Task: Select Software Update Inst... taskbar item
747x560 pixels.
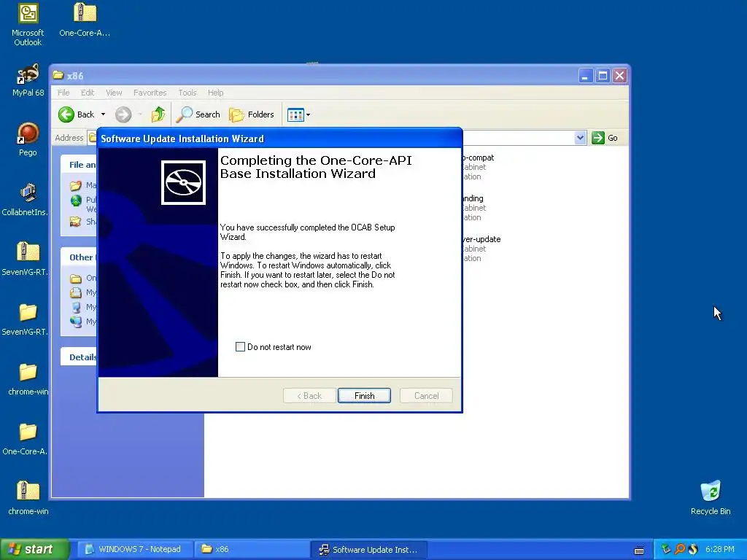Action: [368, 549]
